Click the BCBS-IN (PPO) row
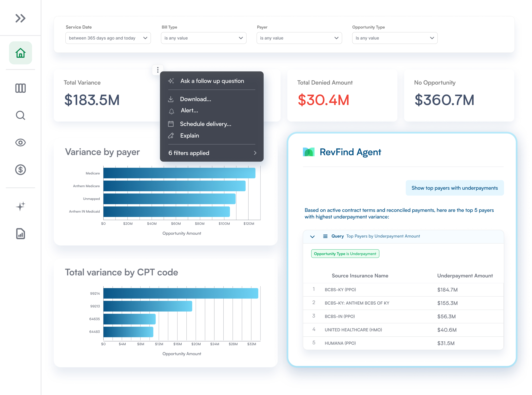This screenshot has width=532, height=395. 403,316
